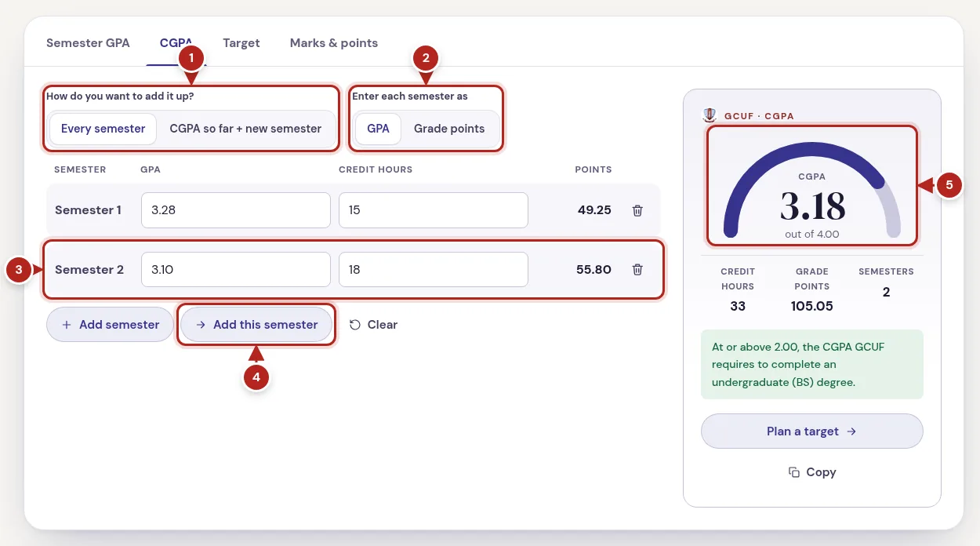Click the Clear button
The width and height of the screenshot is (980, 546).
[373, 325]
